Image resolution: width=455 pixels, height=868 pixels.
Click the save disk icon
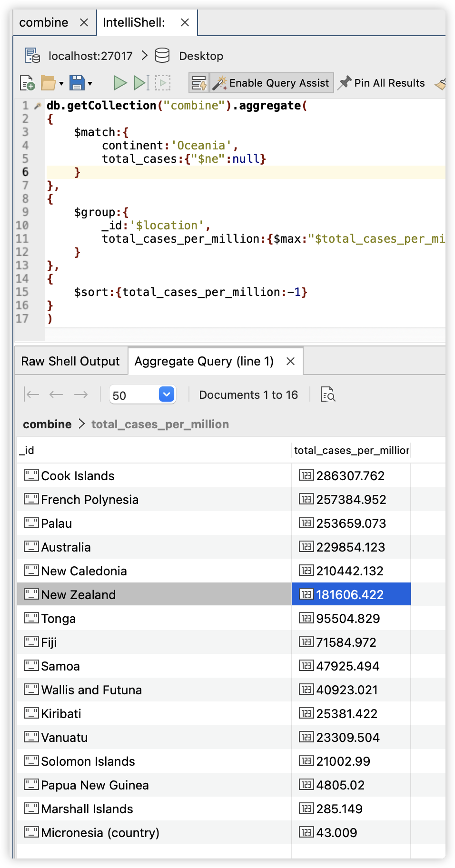tap(77, 83)
